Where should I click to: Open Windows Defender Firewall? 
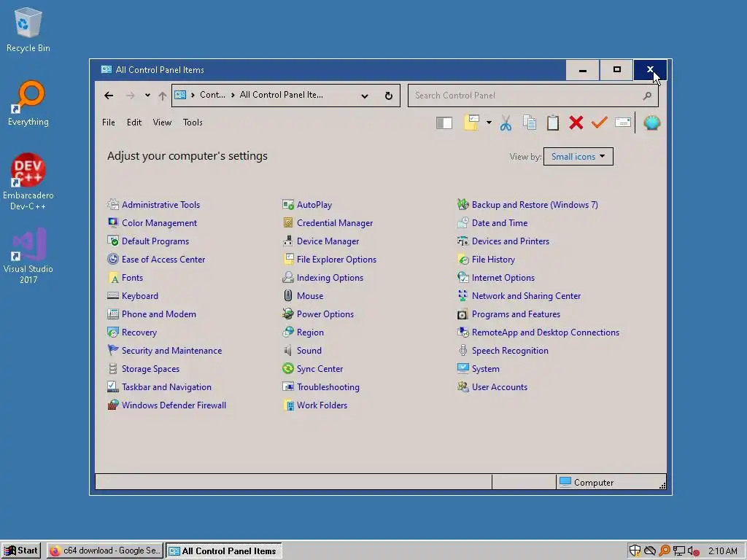[x=174, y=405]
